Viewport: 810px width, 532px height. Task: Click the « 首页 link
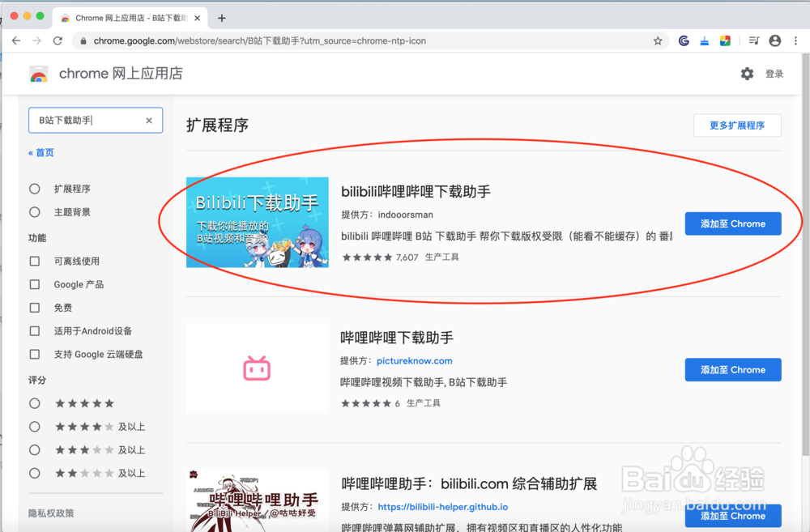[40, 153]
